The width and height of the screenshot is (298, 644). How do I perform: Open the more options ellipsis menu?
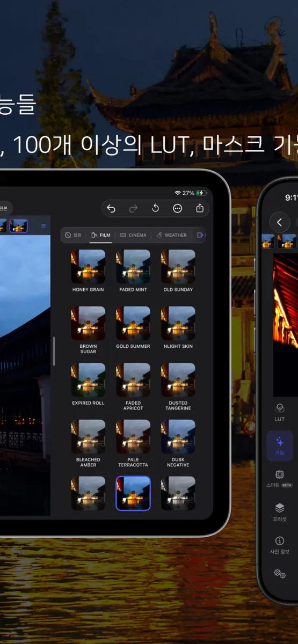[x=178, y=208]
